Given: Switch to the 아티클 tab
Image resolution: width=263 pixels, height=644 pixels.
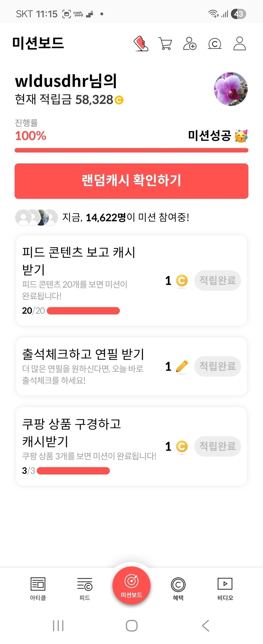Looking at the screenshot, I should (x=38, y=588).
